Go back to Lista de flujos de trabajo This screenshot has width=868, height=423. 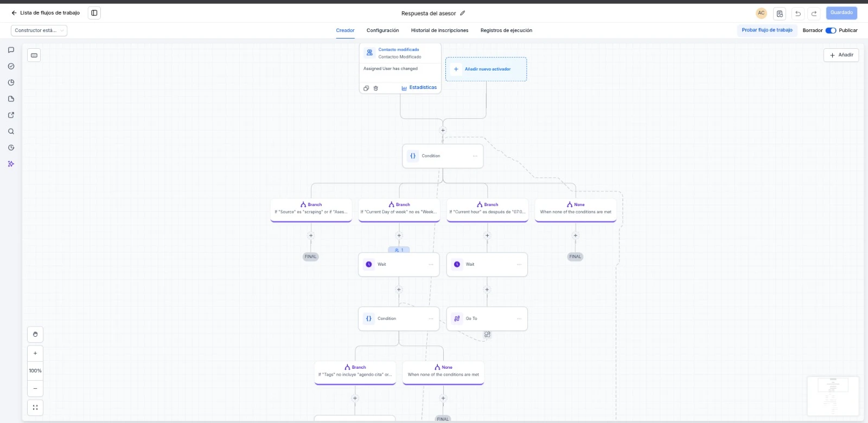click(x=46, y=13)
